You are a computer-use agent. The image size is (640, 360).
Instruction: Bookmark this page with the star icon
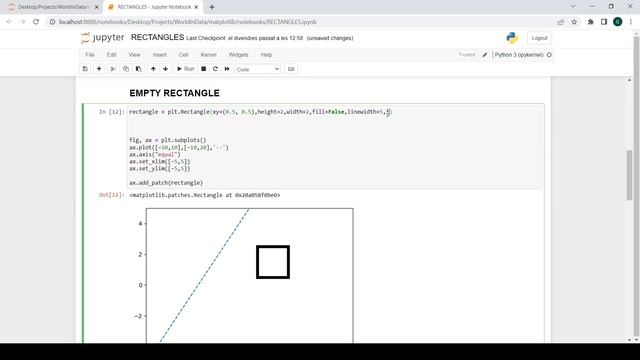point(574,22)
